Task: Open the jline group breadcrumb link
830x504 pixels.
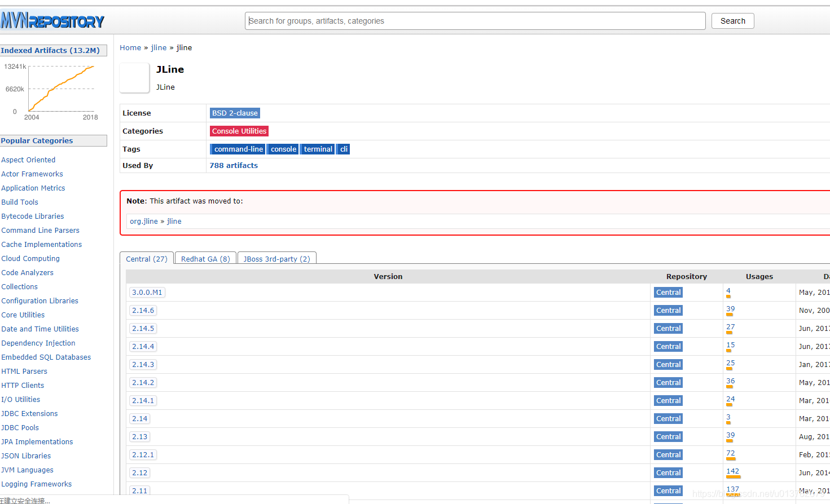Action: coord(159,48)
